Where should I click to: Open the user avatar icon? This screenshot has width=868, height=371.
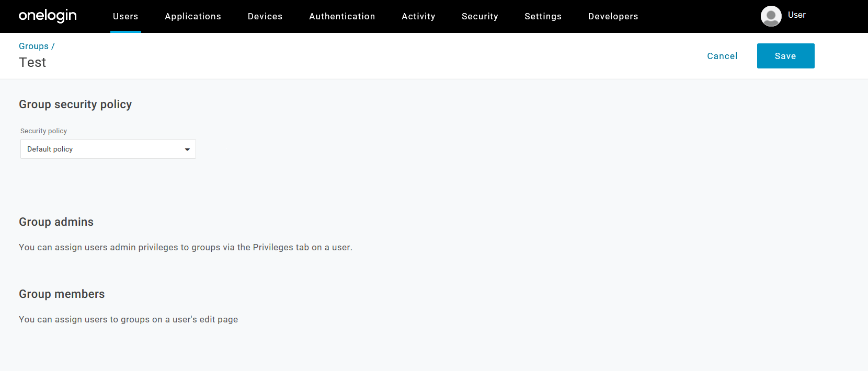[x=771, y=16]
